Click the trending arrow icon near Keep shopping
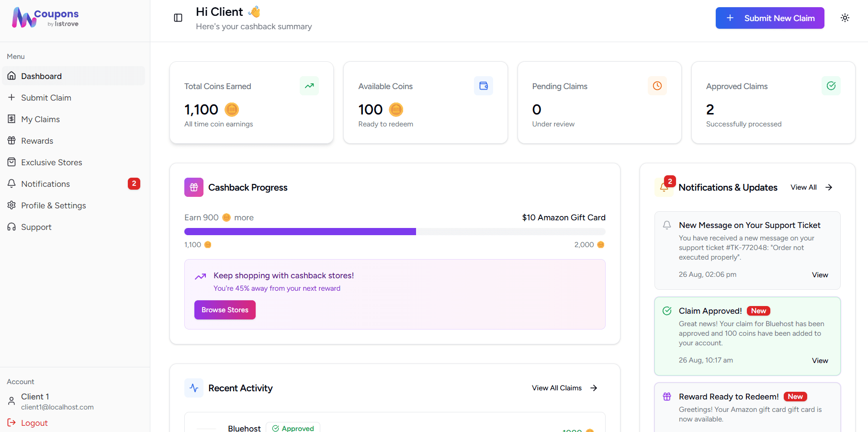 point(201,276)
